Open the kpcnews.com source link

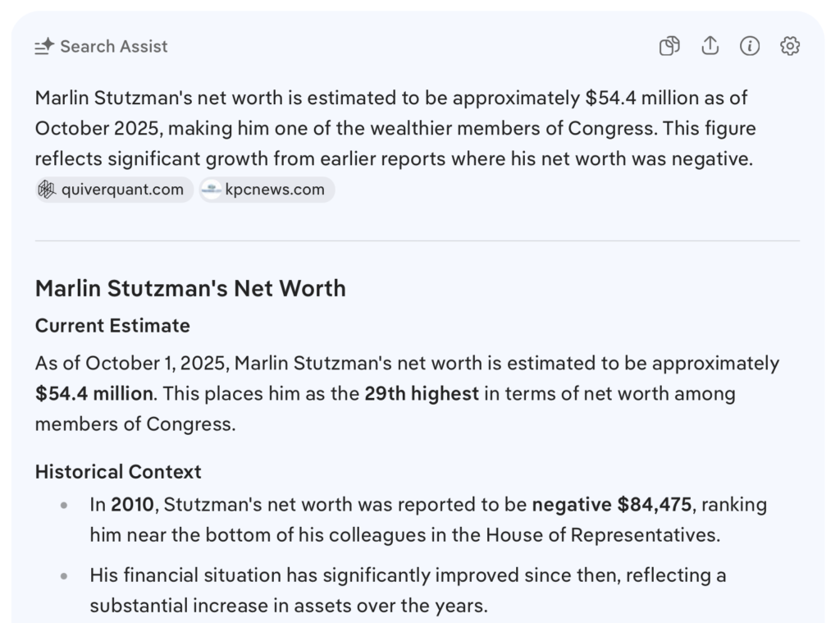tap(275, 190)
